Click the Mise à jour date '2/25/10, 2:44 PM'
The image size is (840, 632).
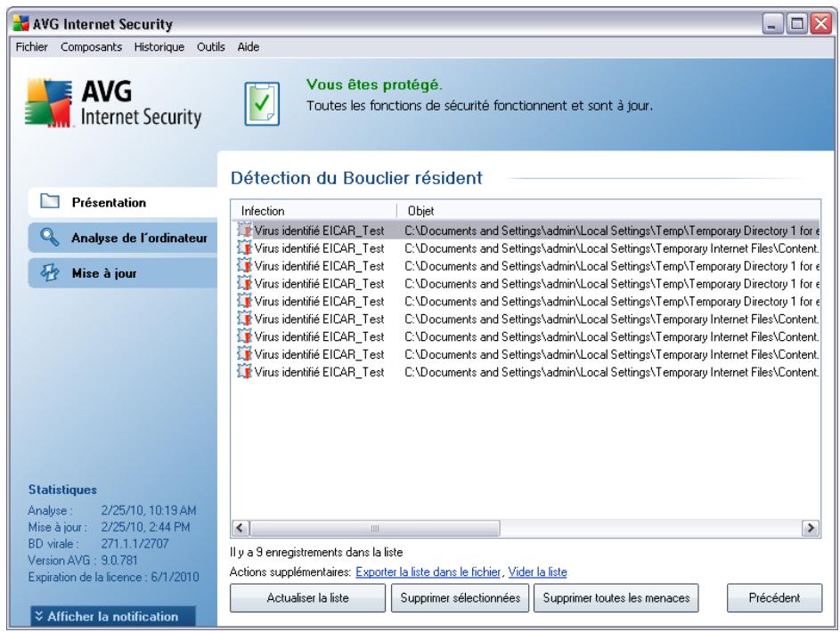tap(145, 527)
